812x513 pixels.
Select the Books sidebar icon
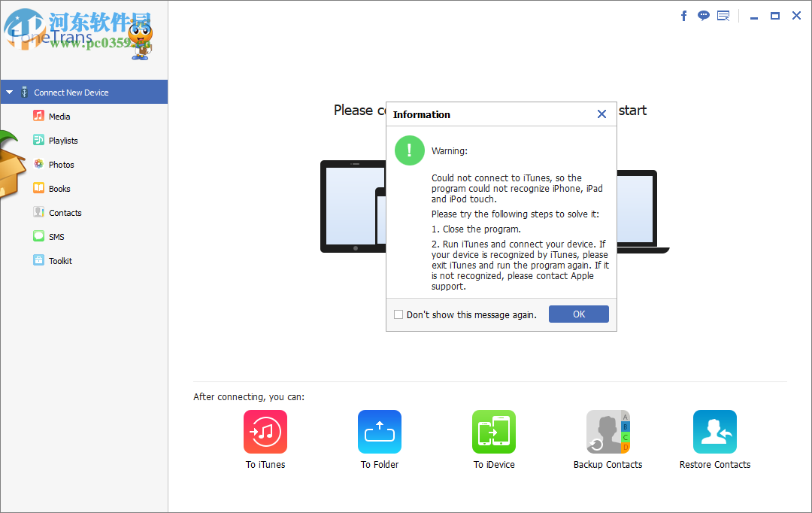(39, 188)
